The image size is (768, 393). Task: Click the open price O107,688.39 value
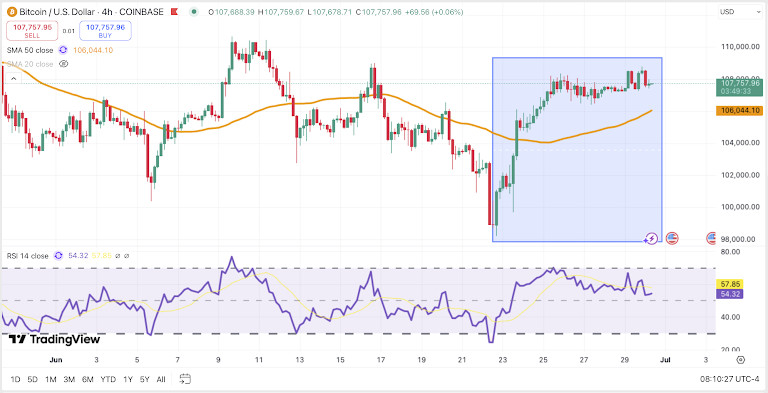point(231,12)
